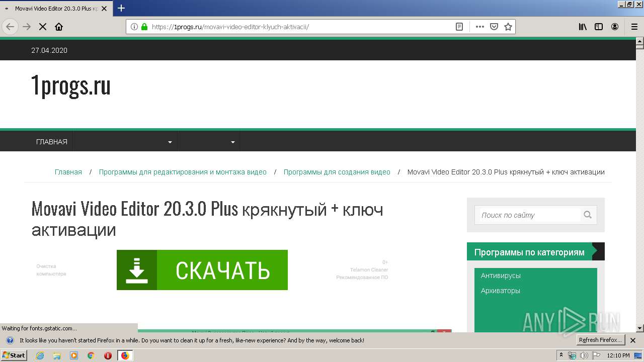
Task: Open Программы для создания видео breadcrumb
Action: [337, 172]
